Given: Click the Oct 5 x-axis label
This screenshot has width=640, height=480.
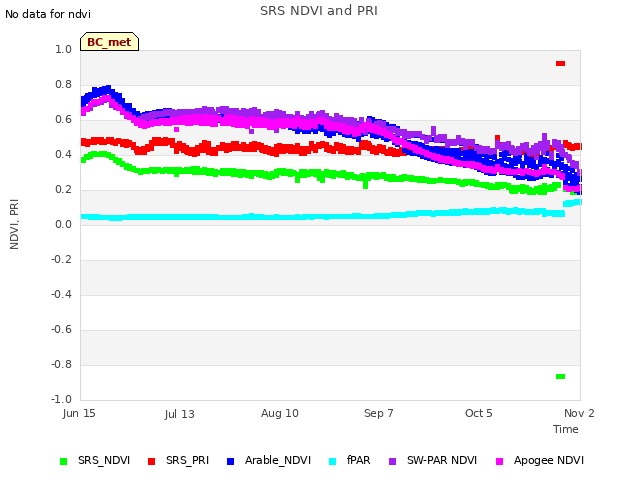Looking at the screenshot, I should 479,413.
